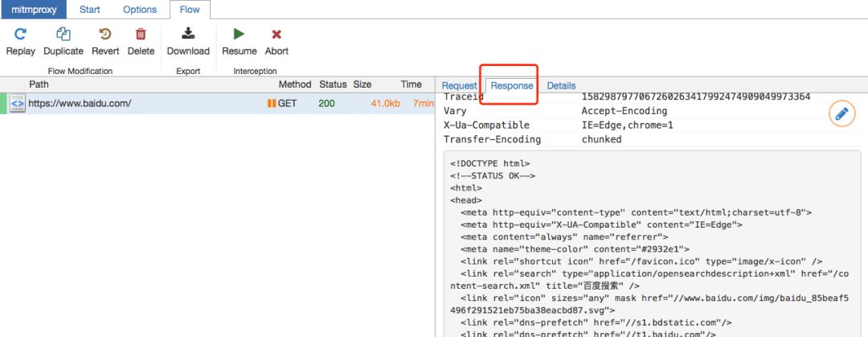Click the 41.0kb size value
868x337 pixels.
[x=385, y=103]
